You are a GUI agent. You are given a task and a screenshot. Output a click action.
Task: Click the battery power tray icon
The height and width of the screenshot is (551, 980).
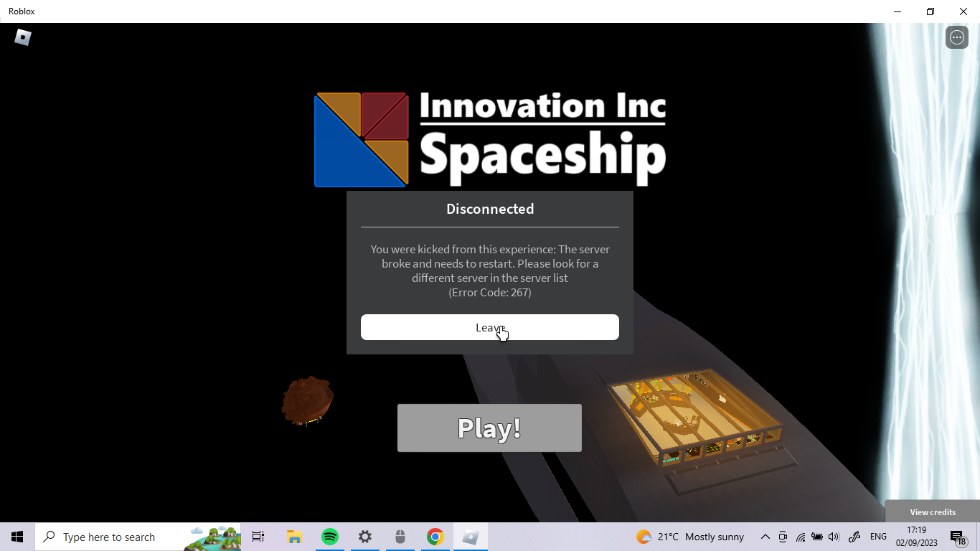tap(816, 537)
